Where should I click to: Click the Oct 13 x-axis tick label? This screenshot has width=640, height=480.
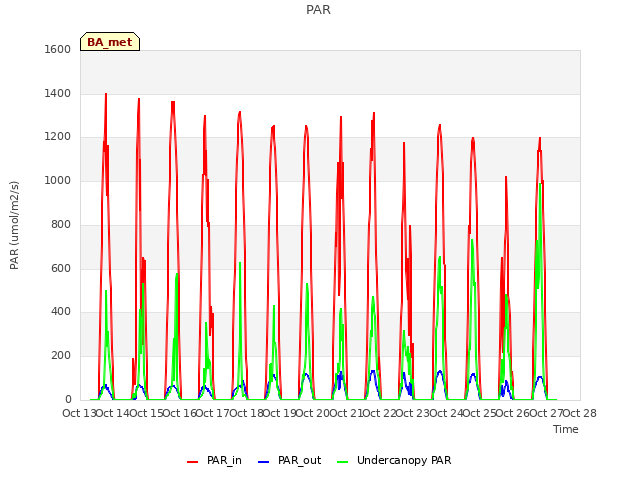[x=79, y=413]
